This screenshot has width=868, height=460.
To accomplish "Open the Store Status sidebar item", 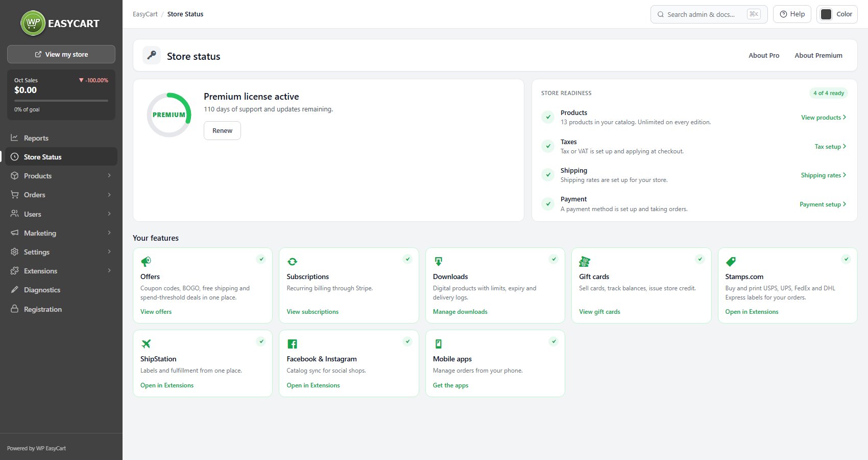I will 61,157.
